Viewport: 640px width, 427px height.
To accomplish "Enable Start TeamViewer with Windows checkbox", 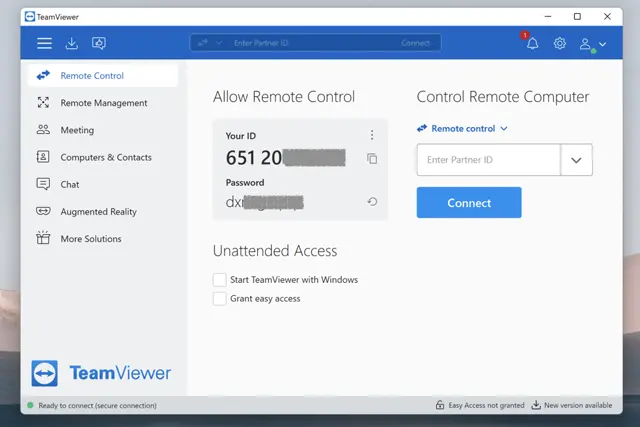I will pyautogui.click(x=220, y=280).
